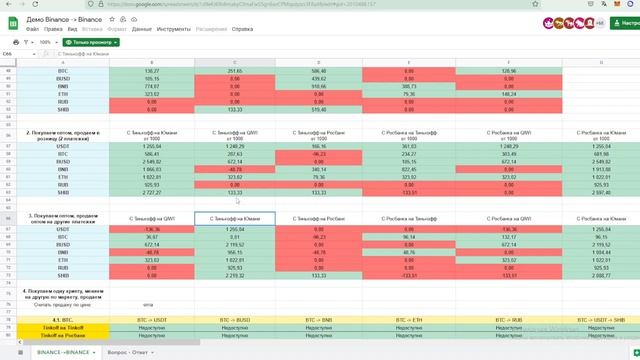
Task: Click the orange anonymous viewer avatar
Action: point(558,23)
